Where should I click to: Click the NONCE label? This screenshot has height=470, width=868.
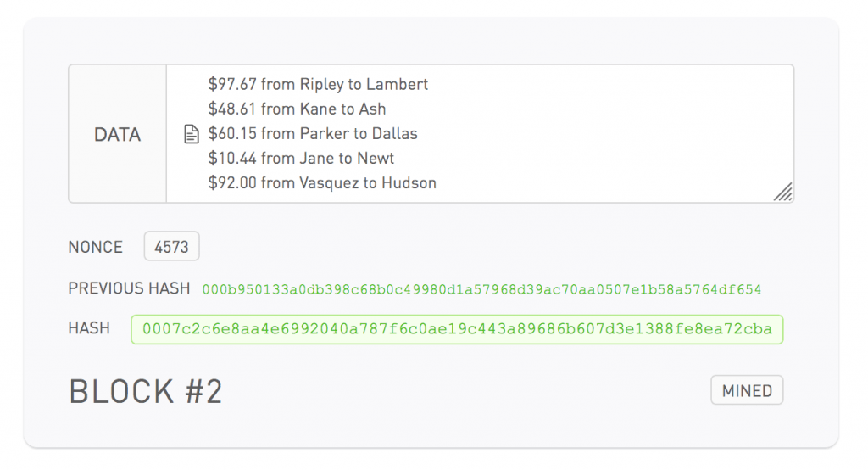(x=95, y=247)
